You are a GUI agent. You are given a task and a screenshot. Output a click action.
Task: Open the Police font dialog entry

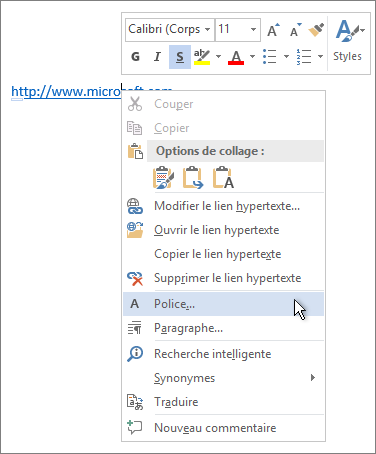223,304
